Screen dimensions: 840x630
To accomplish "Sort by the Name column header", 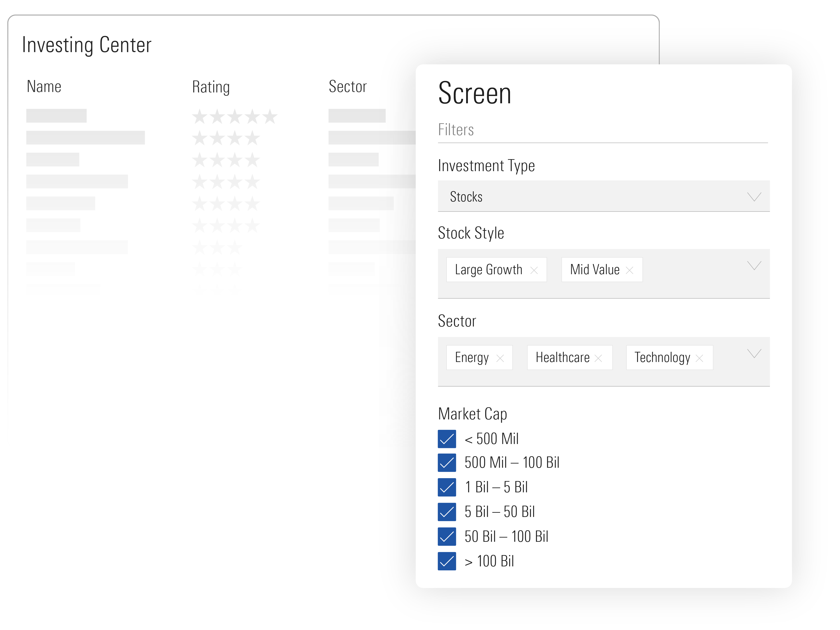I will 44,86.
